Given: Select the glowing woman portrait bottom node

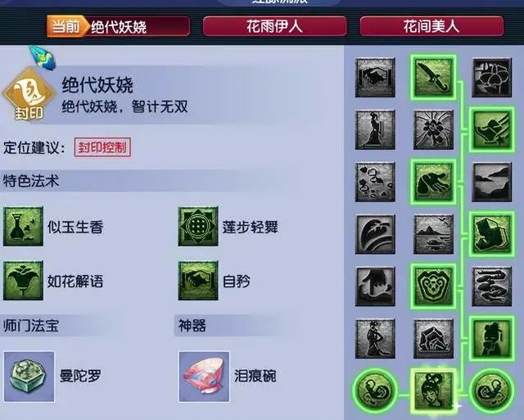Looking at the screenshot, I should tap(433, 391).
